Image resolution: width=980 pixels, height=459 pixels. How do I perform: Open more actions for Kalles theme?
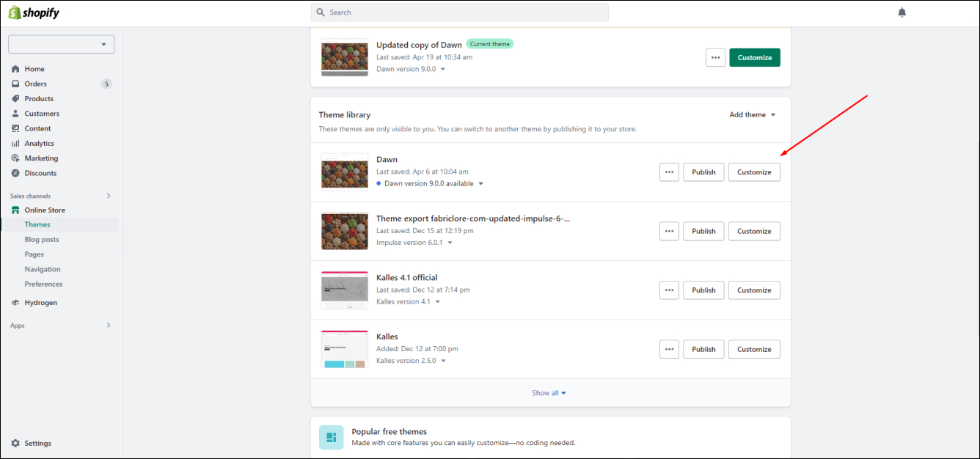[x=669, y=349]
